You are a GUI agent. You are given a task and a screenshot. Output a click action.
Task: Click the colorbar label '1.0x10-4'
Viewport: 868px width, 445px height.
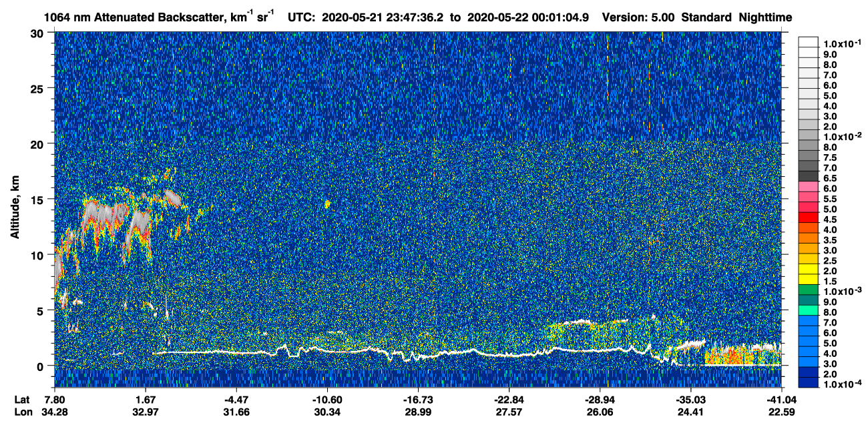pyautogui.click(x=843, y=384)
